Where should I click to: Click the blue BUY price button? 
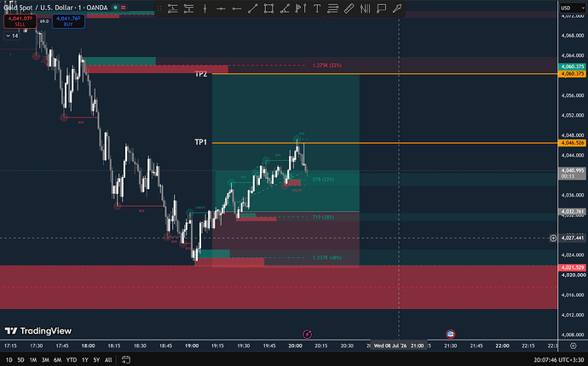[68, 21]
